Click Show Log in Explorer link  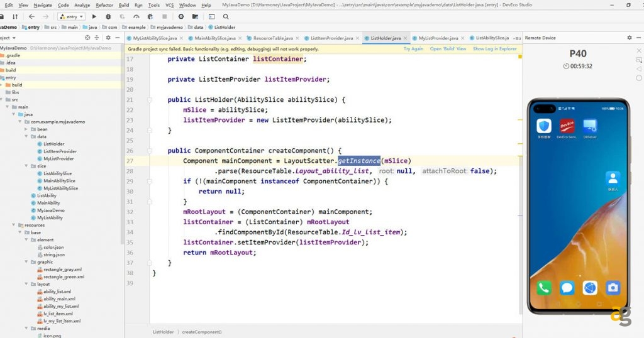[495, 49]
